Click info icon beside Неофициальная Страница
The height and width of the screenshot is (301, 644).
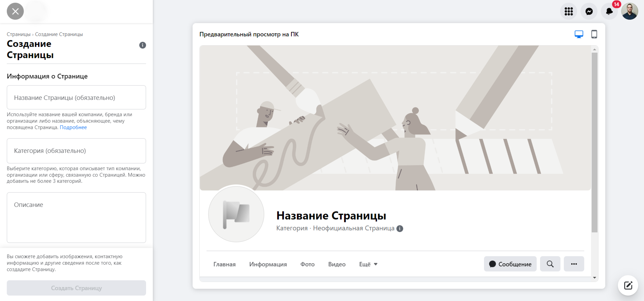pyautogui.click(x=400, y=228)
